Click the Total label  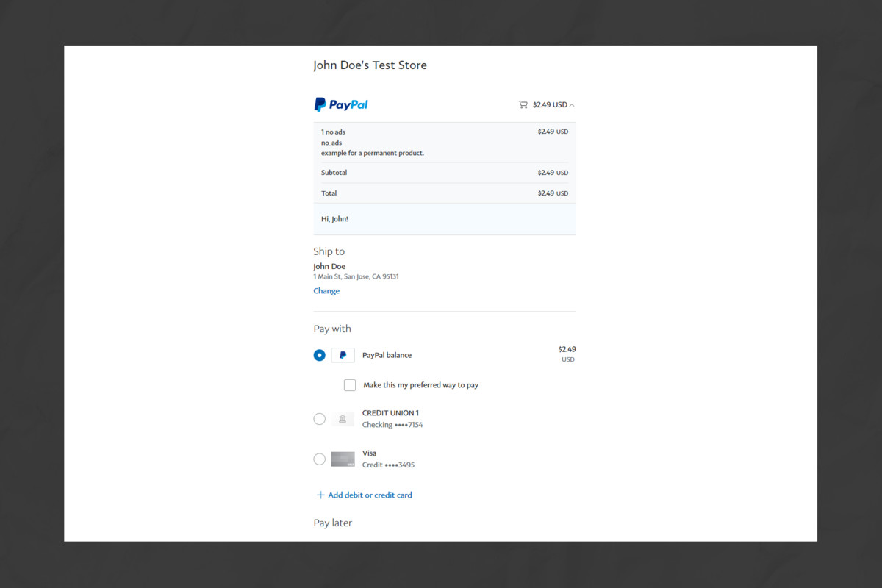[x=329, y=193]
